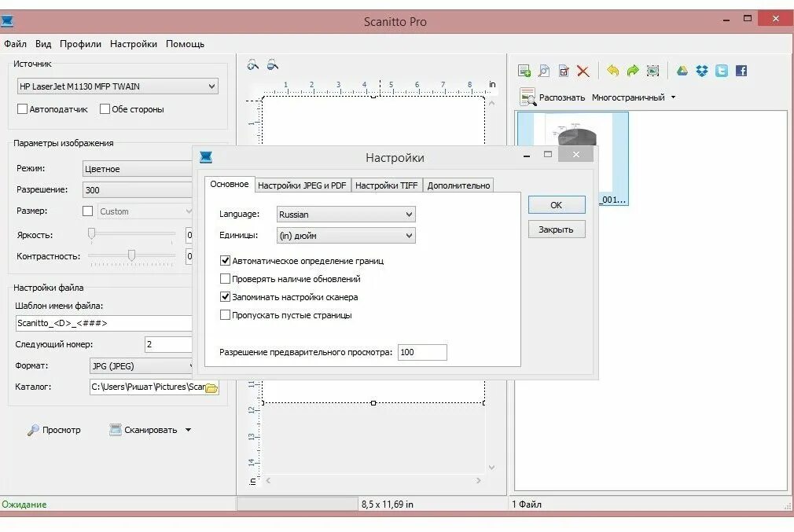Open the Вид menu
The image size is (794, 532).
(43, 44)
